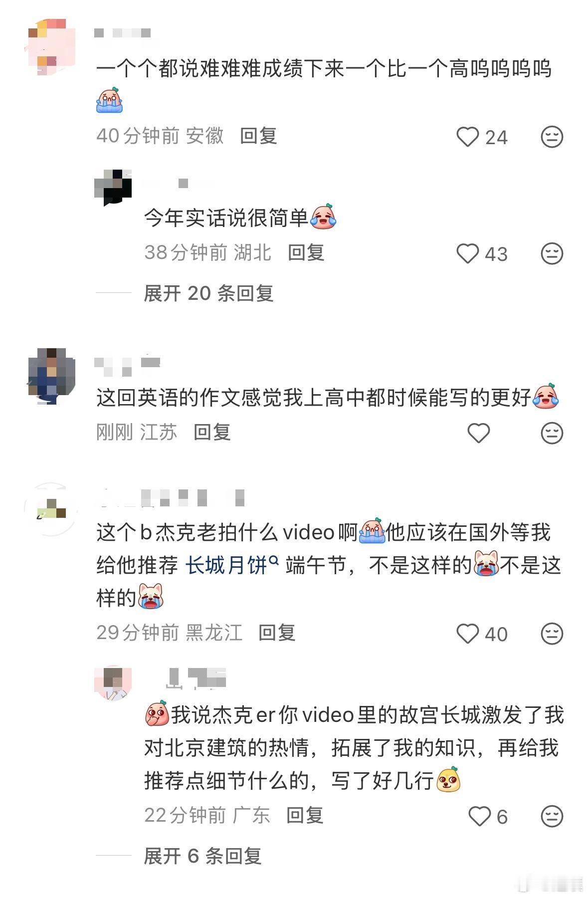The image size is (588, 898).
Task: Dislike the Jiangsu comment via face icon
Action: click(552, 433)
